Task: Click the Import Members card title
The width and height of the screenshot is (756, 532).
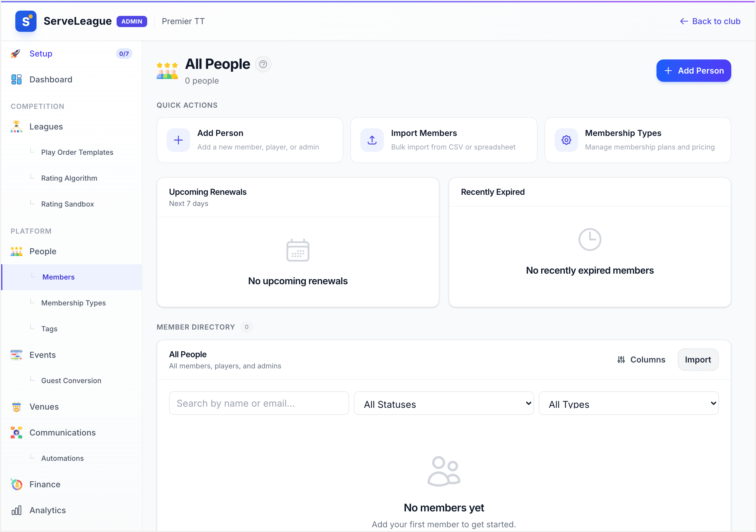Action: pyautogui.click(x=424, y=133)
